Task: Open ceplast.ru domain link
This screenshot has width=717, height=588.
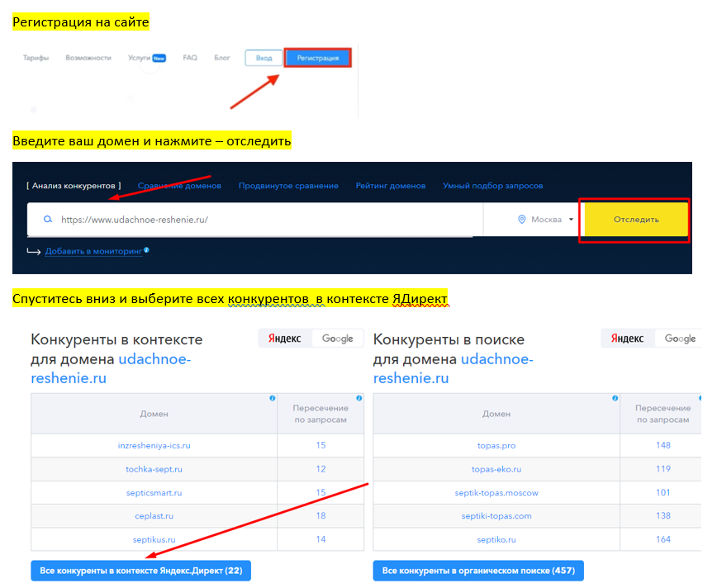Action: tap(154, 516)
